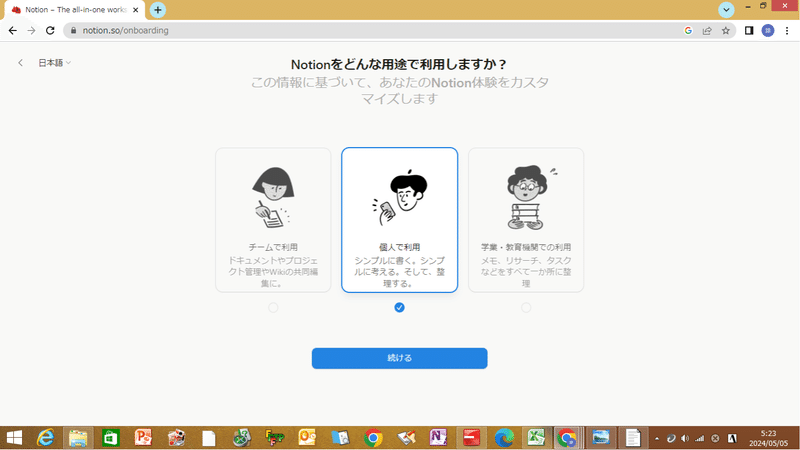This screenshot has width=800, height=450.
Task: Choose the radio button under チームで利用
Action: (x=273, y=308)
